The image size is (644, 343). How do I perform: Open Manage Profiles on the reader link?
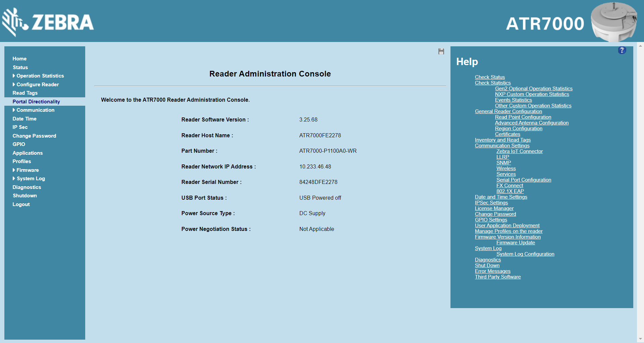click(x=509, y=231)
